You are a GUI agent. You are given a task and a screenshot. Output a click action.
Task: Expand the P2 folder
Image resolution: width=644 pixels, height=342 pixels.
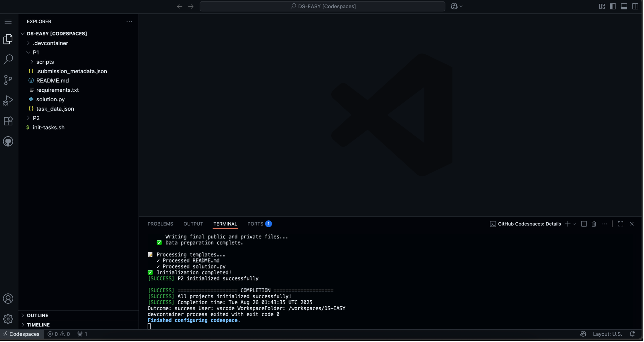pyautogui.click(x=36, y=118)
